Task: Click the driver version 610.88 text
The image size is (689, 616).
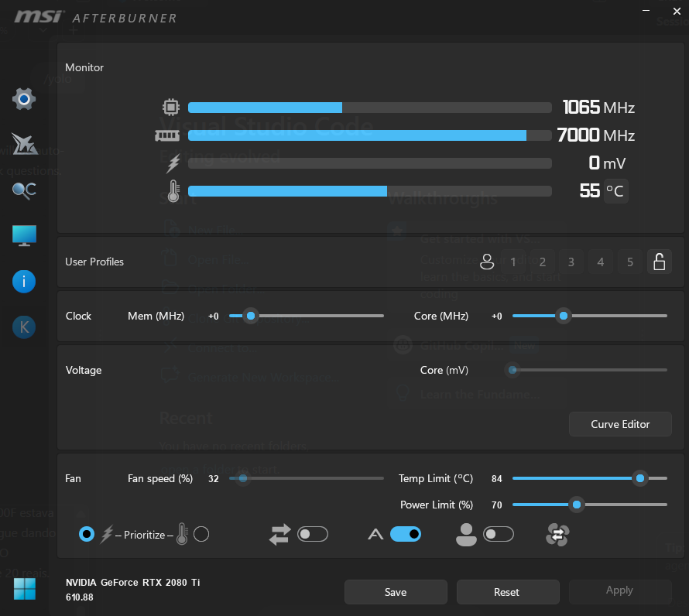Action: coord(80,597)
